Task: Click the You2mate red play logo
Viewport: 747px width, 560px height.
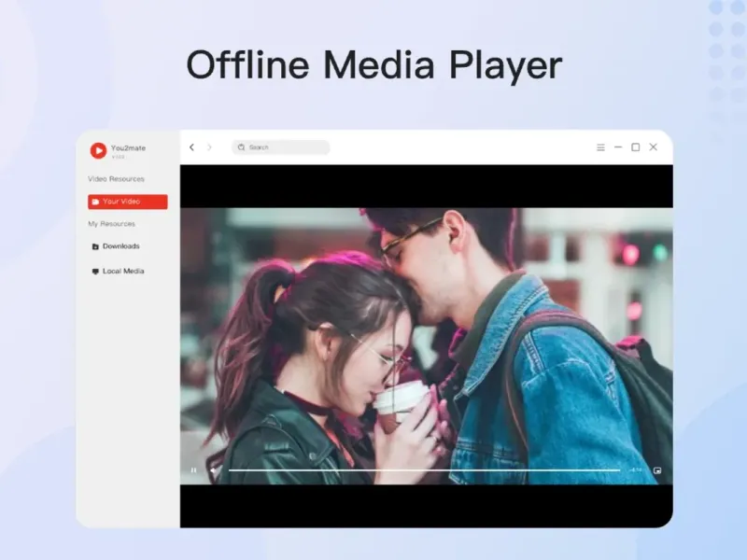Action: tap(98, 150)
